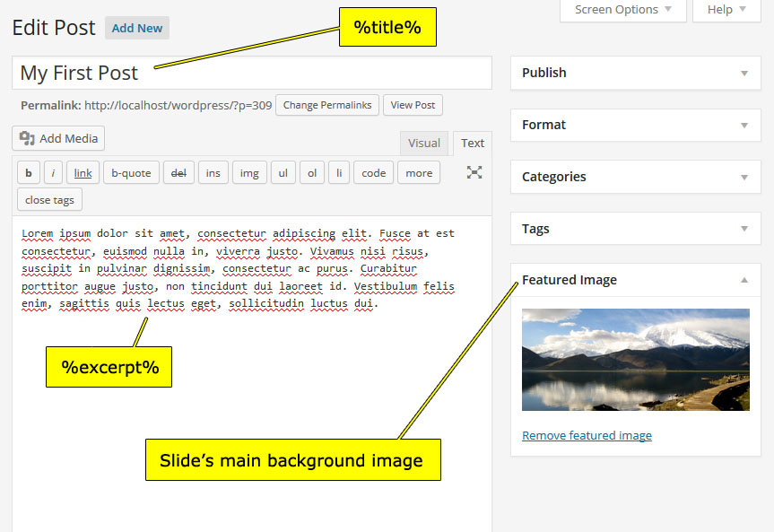The height and width of the screenshot is (532, 774).
Task: Insert image tag using img button
Action: pyautogui.click(x=249, y=173)
